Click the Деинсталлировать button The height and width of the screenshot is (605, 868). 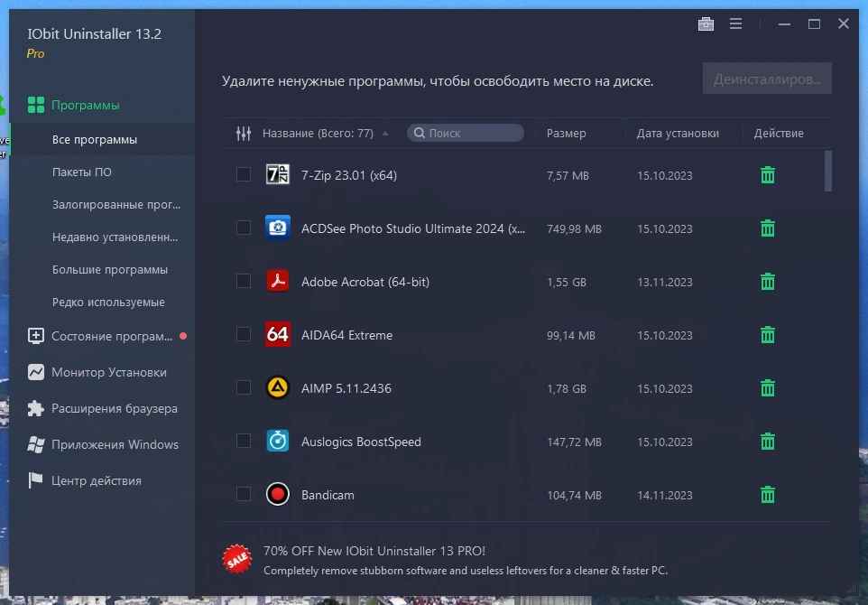click(767, 79)
